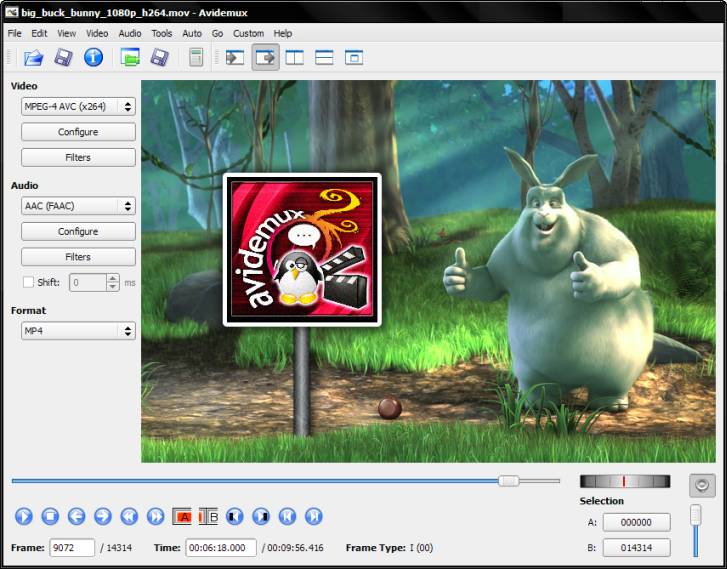727x569 pixels.
Task: Click the total duration text 00:09:56.416
Action: [295, 548]
